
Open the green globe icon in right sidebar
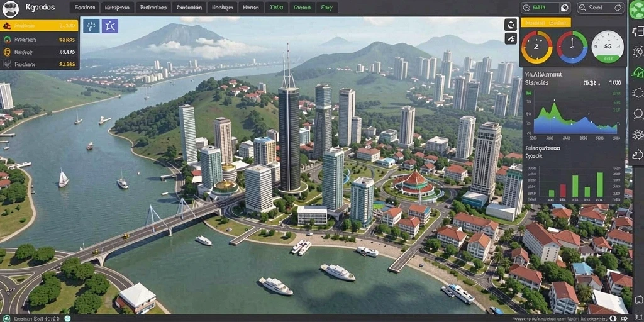(636, 10)
